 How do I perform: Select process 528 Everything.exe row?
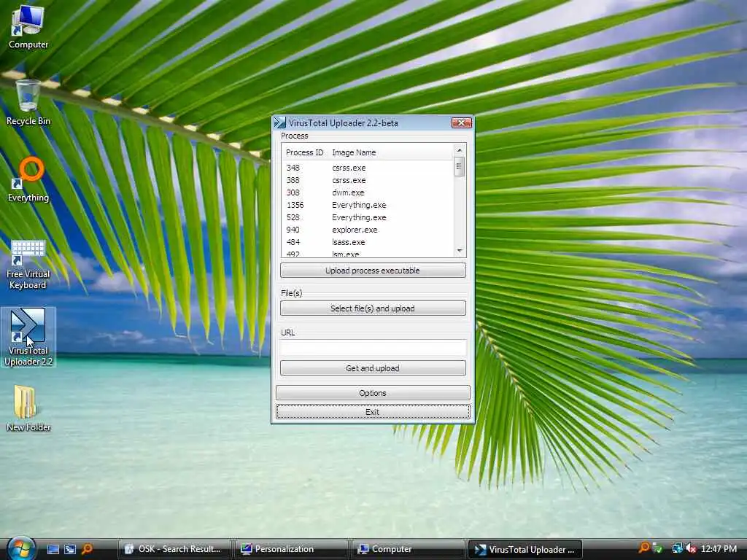point(368,217)
